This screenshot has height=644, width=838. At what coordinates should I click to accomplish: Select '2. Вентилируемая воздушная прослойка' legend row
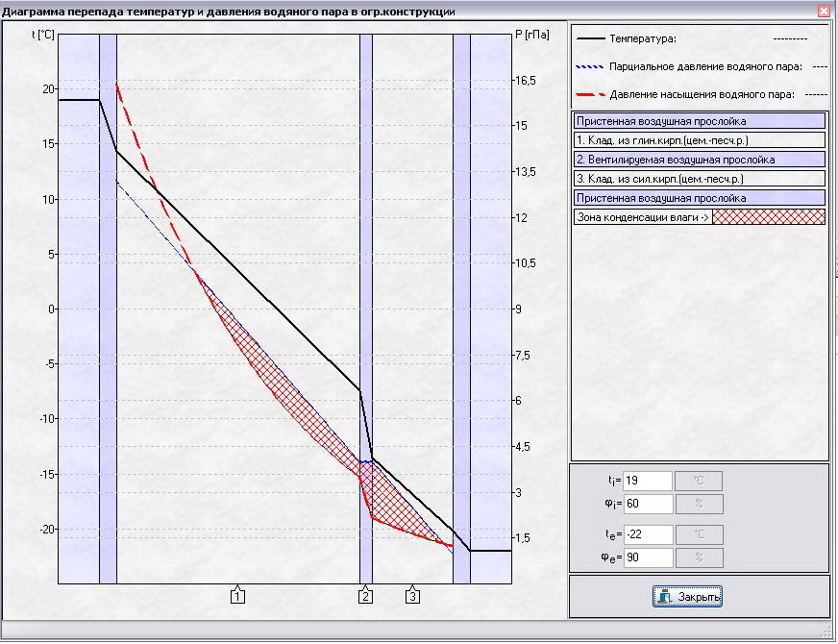[699, 160]
